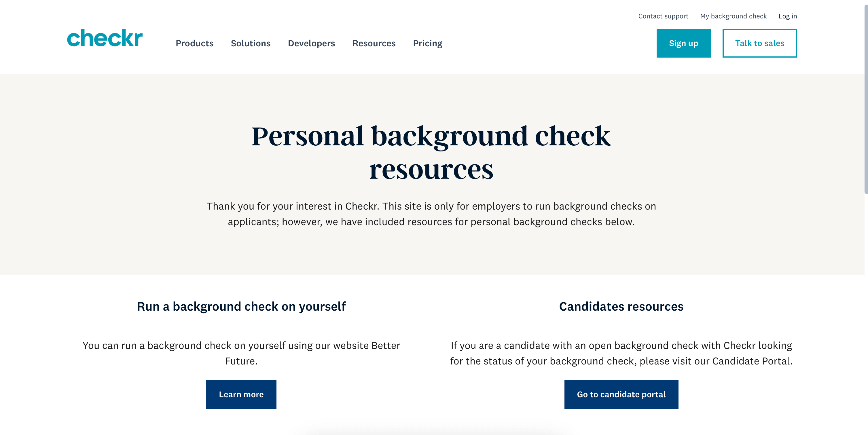Open the Contact support link
868x435 pixels.
[663, 16]
